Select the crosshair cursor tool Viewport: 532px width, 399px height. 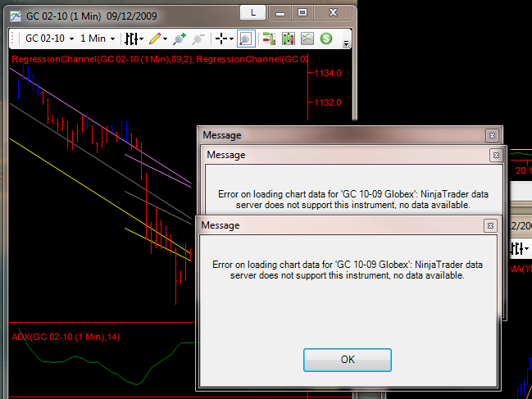pyautogui.click(x=221, y=39)
